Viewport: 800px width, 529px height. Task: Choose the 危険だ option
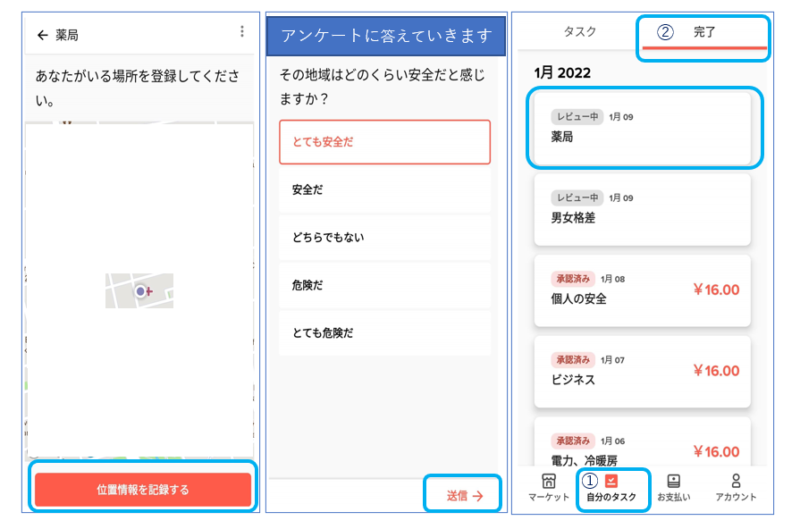(x=385, y=285)
